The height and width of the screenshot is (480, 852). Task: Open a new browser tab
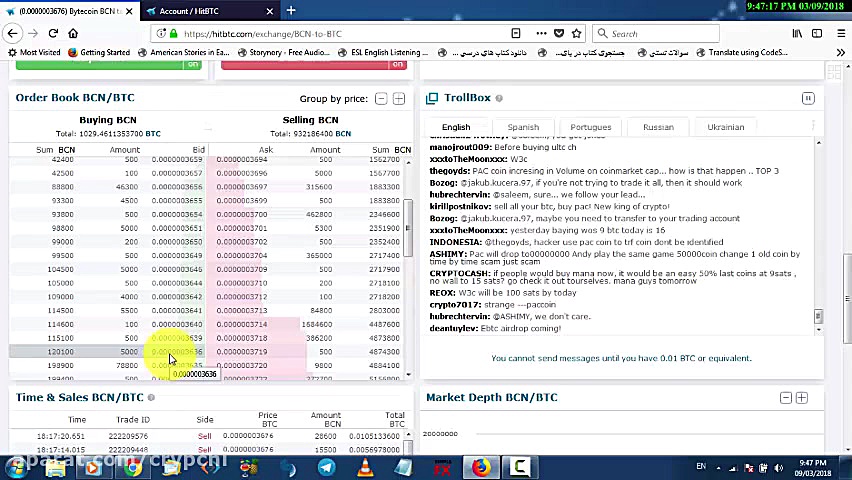click(x=291, y=10)
